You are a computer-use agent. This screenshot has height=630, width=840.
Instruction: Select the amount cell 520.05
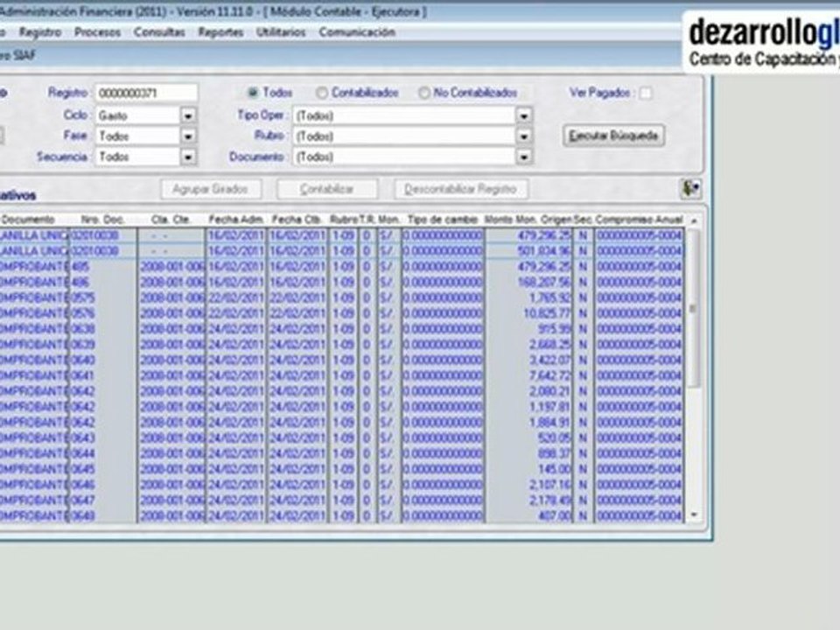(528, 437)
